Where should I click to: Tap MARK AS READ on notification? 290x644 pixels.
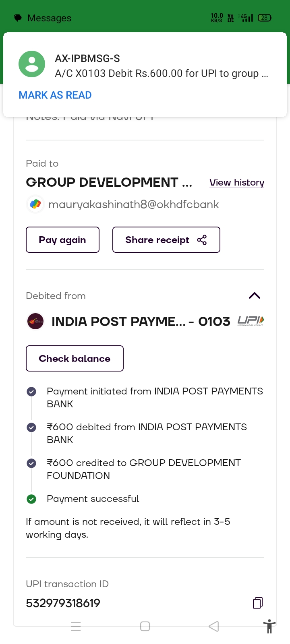[55, 95]
